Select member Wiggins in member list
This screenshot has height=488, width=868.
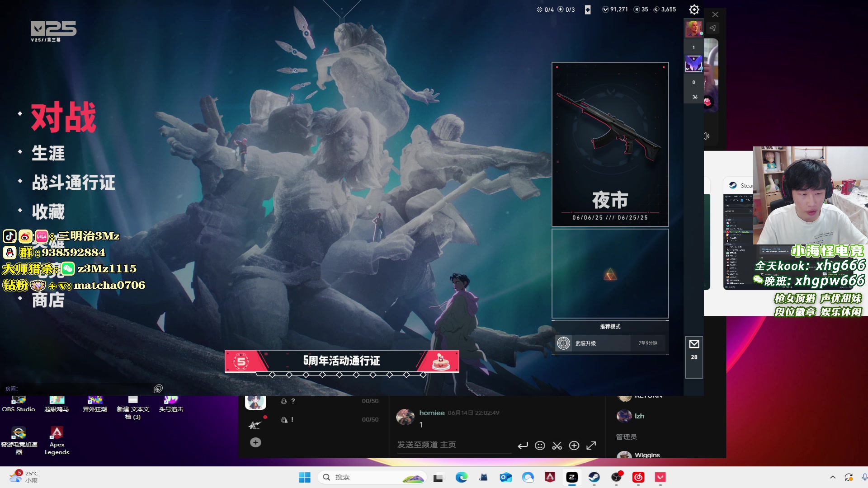pyautogui.click(x=638, y=455)
